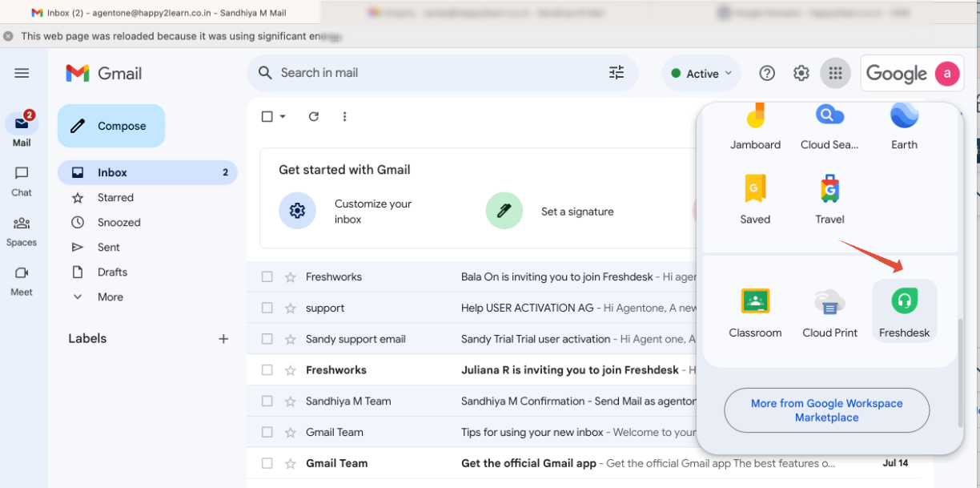Image resolution: width=980 pixels, height=488 pixels.
Task: Dismiss the page reloaded notification
Action: pos(8,36)
